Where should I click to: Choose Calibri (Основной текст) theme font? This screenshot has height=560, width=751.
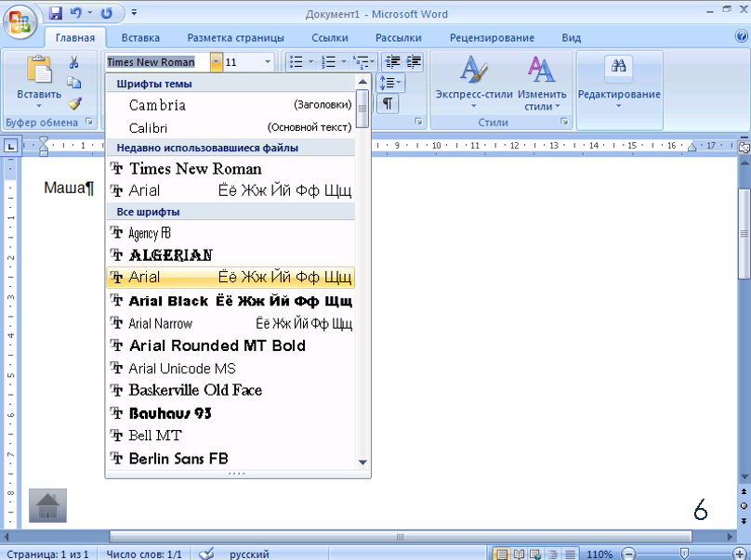tap(231, 128)
